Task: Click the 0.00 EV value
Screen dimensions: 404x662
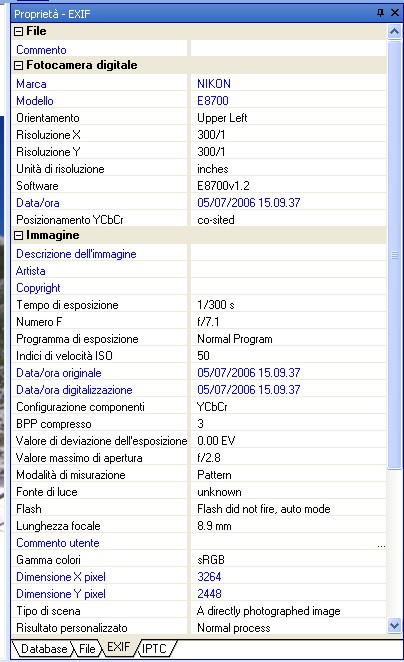Action: pyautogui.click(x=216, y=441)
